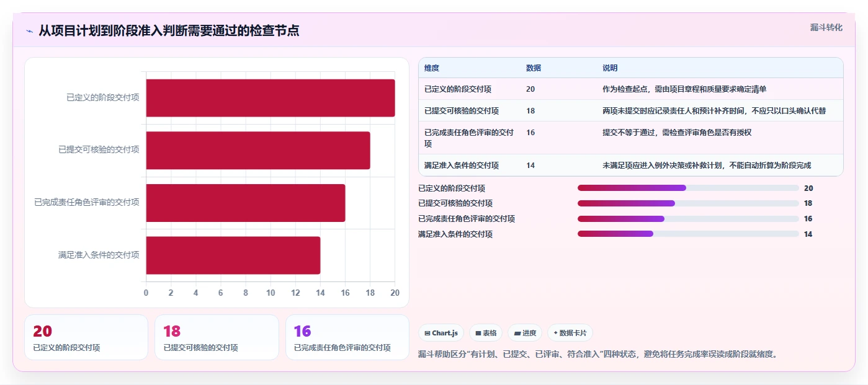Click progress list label 满足准入条件的交付项

[x=455, y=234]
